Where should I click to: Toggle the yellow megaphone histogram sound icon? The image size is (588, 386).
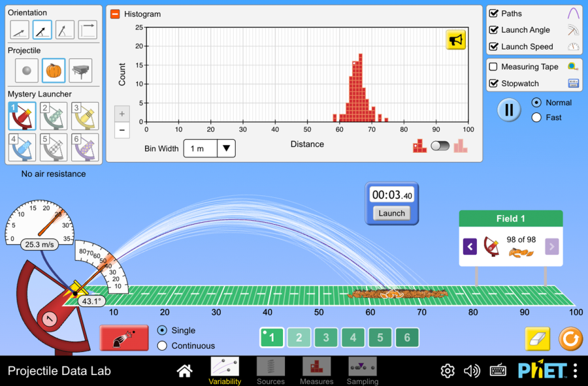pyautogui.click(x=455, y=40)
